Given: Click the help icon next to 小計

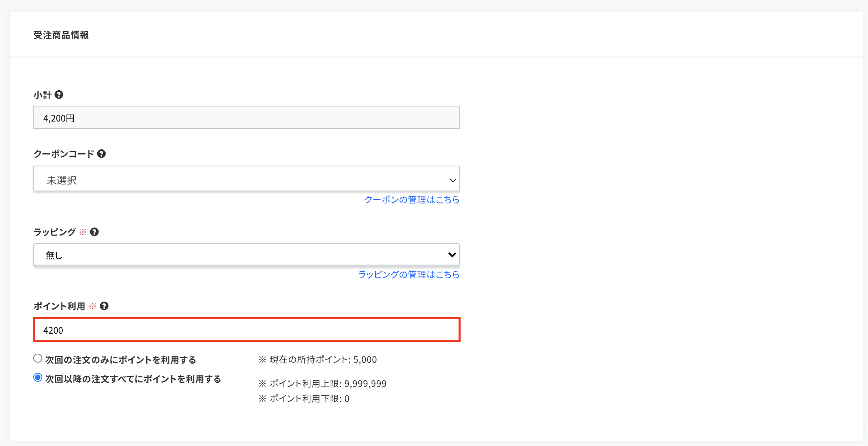Looking at the screenshot, I should [x=59, y=95].
